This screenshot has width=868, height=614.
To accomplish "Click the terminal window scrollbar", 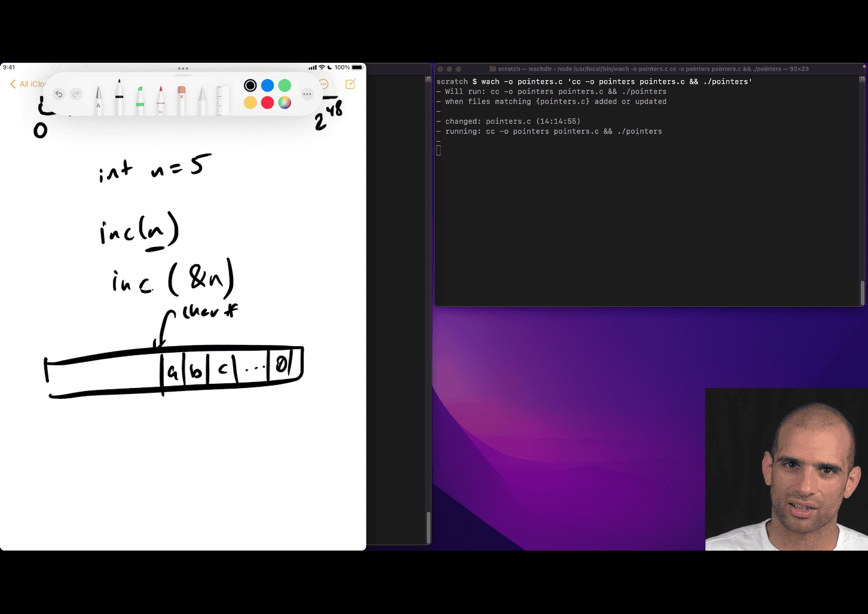I will click(862, 292).
